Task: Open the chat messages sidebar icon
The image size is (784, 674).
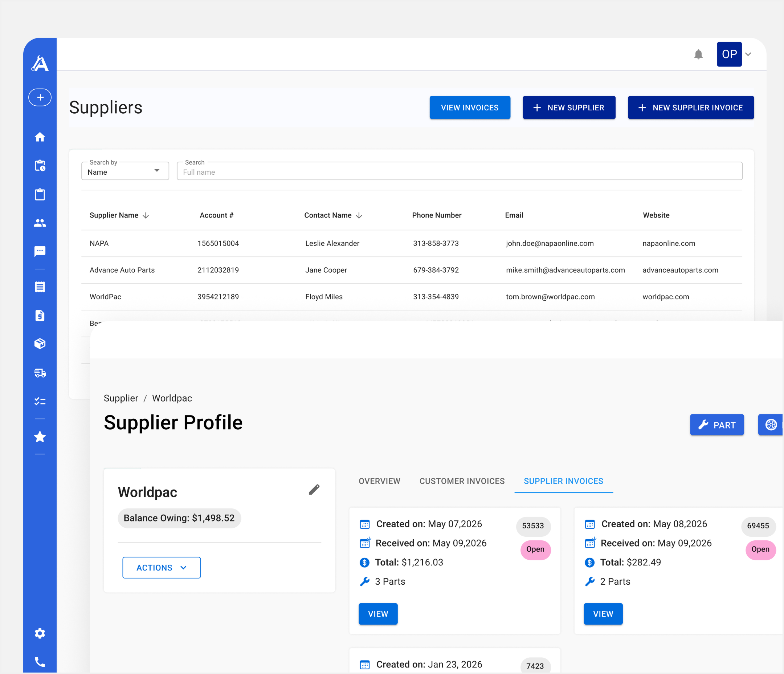Action: (x=40, y=251)
